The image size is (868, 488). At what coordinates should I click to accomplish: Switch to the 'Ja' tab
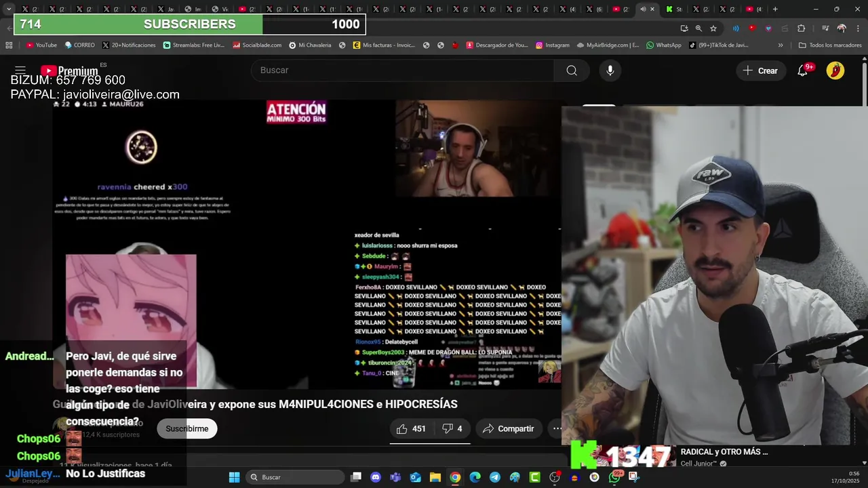click(165, 9)
